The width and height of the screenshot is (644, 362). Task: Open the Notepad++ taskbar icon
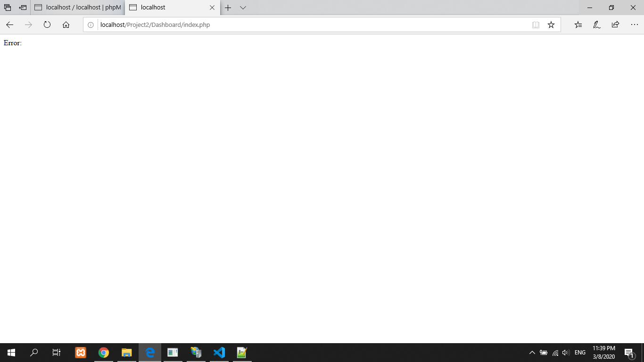pos(242,353)
